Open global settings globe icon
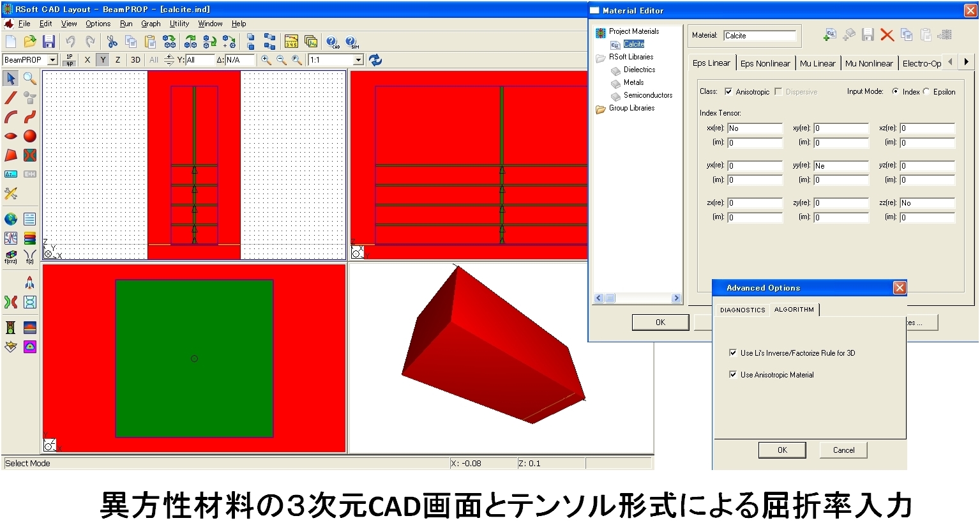Screen dimensions: 980x532 (x=11, y=219)
